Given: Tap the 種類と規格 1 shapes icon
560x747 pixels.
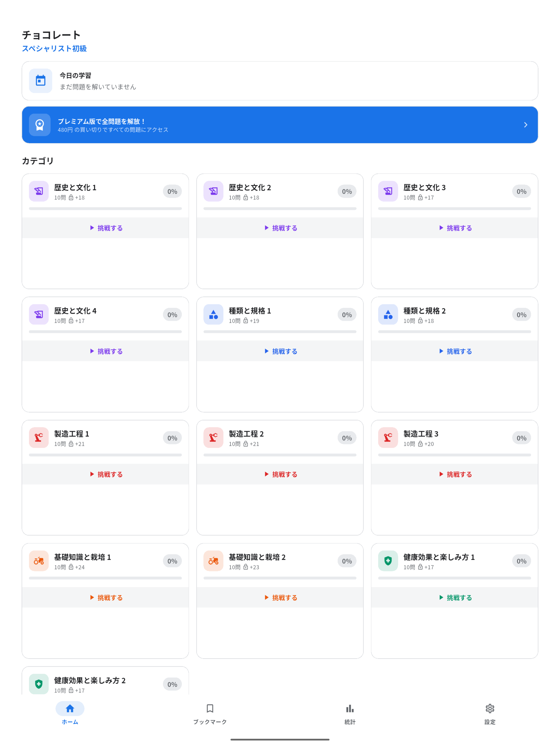Looking at the screenshot, I should tap(214, 314).
